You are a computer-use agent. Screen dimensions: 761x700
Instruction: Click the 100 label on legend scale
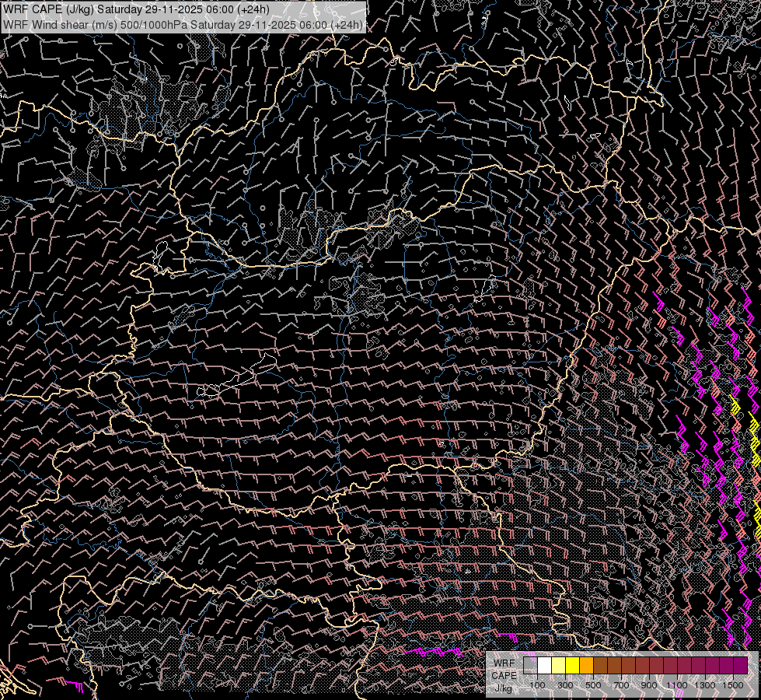[x=537, y=685]
